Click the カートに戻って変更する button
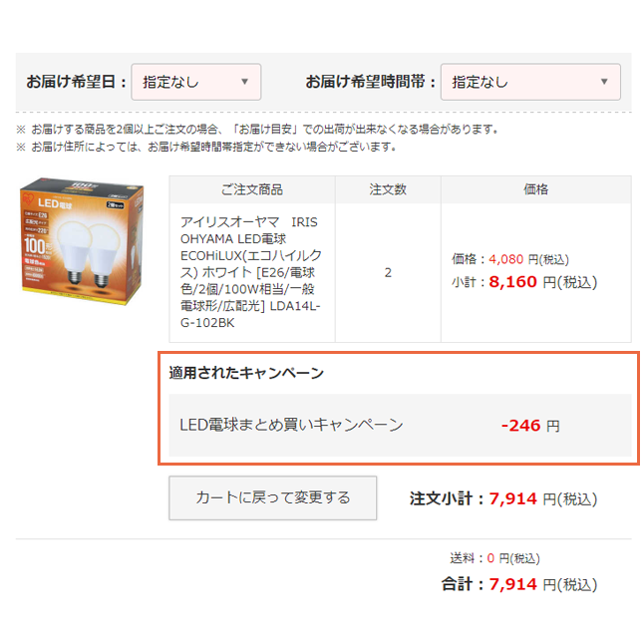Viewport: 644px width, 644px height. click(273, 497)
